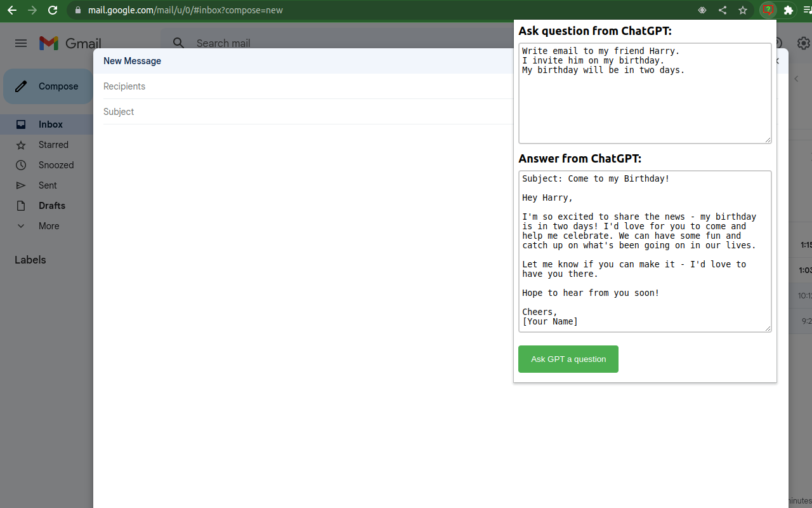The height and width of the screenshot is (508, 812).
Task: Bookmark this page with the star icon
Action: tap(743, 10)
